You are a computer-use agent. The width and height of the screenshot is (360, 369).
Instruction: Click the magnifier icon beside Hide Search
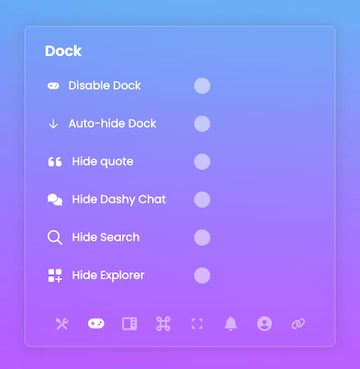coord(55,238)
